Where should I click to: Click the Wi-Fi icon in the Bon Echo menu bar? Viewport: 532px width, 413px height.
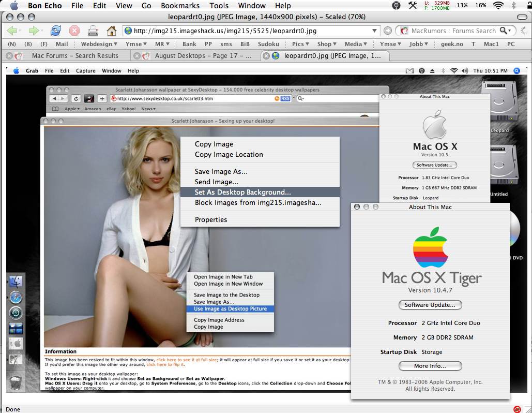[498, 5]
